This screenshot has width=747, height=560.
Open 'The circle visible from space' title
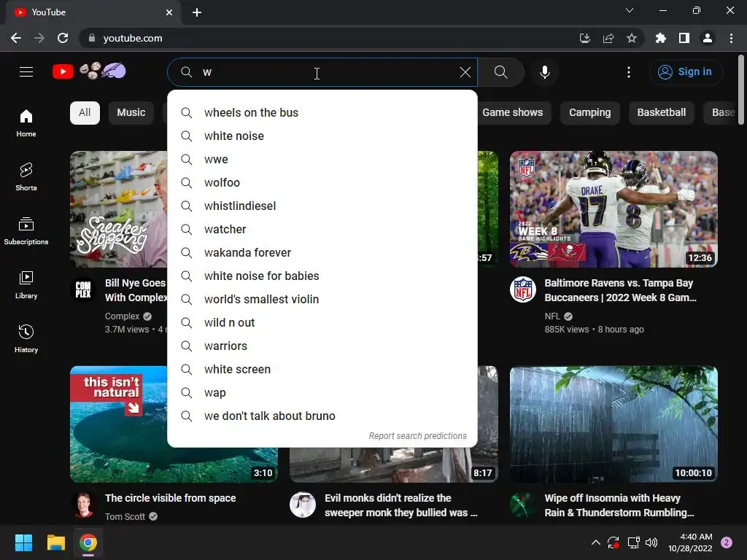[x=171, y=498]
